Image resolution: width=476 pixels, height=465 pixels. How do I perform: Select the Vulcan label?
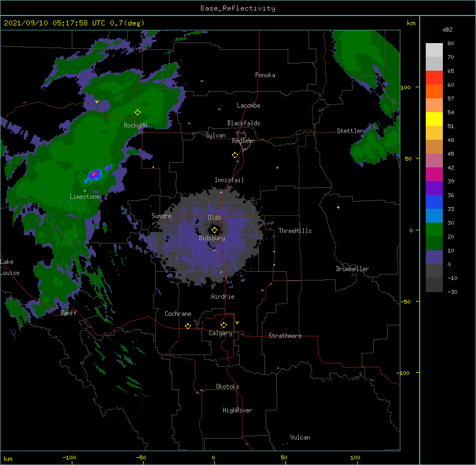tap(300, 437)
